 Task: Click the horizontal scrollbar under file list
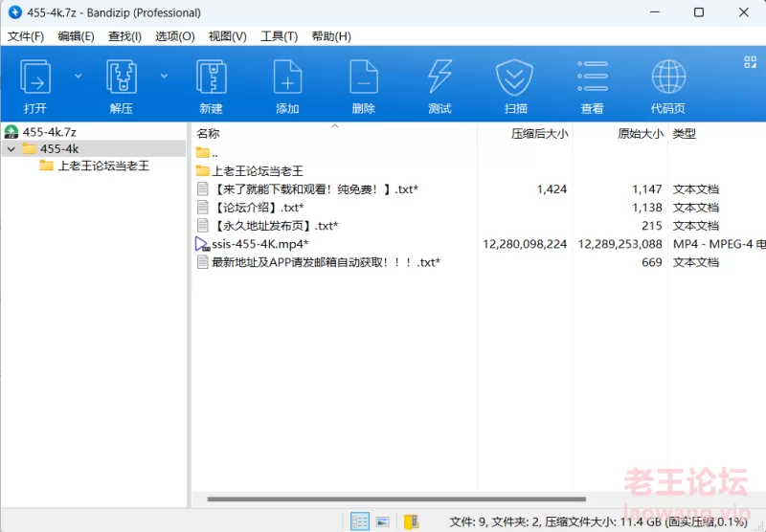[395, 499]
